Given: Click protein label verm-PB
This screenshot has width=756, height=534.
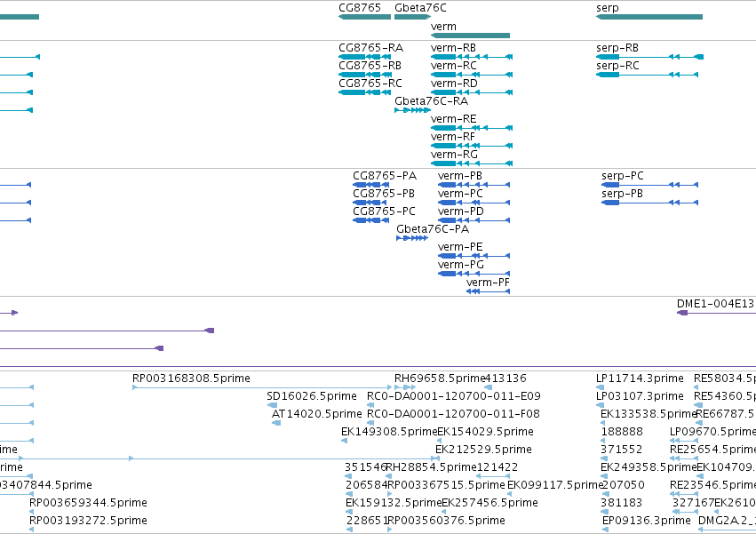Looking at the screenshot, I should click(x=460, y=176).
